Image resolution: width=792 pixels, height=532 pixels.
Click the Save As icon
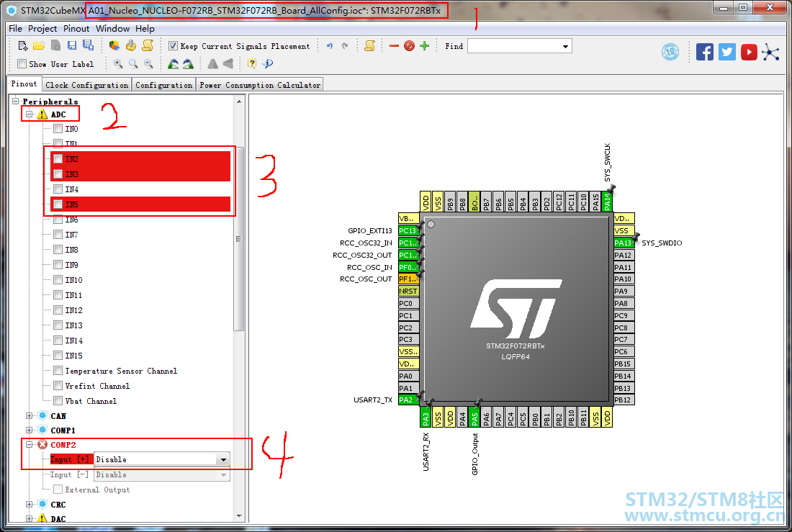88,45
